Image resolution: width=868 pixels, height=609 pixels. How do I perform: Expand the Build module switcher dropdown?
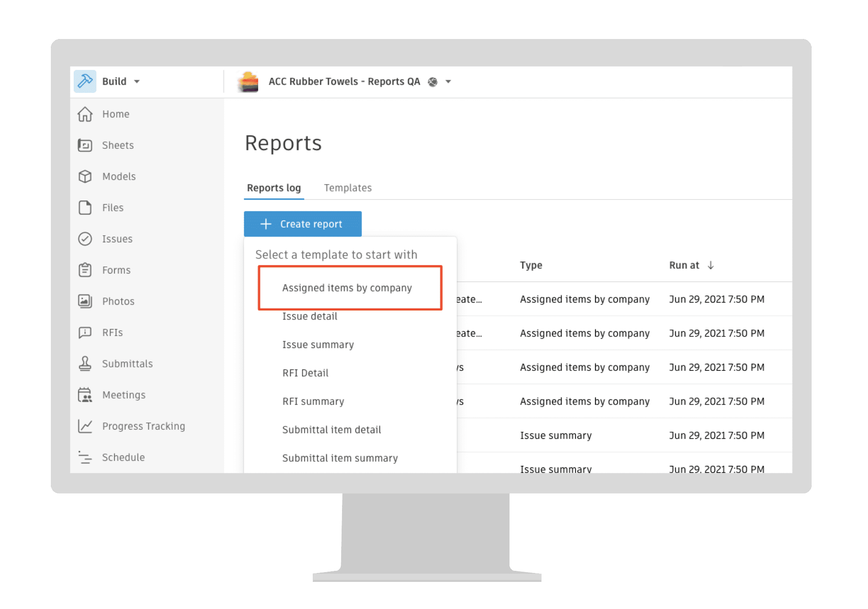137,81
